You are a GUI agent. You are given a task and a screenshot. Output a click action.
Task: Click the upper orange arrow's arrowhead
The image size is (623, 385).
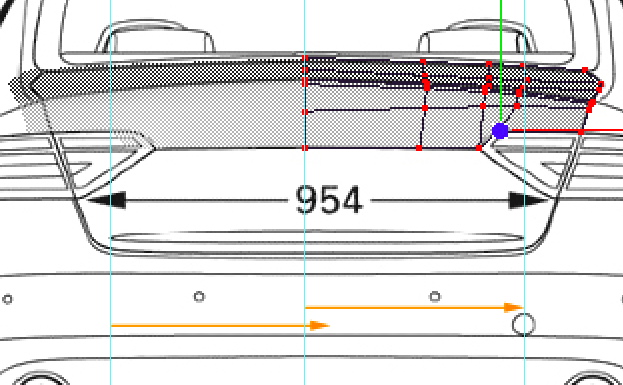(x=513, y=307)
